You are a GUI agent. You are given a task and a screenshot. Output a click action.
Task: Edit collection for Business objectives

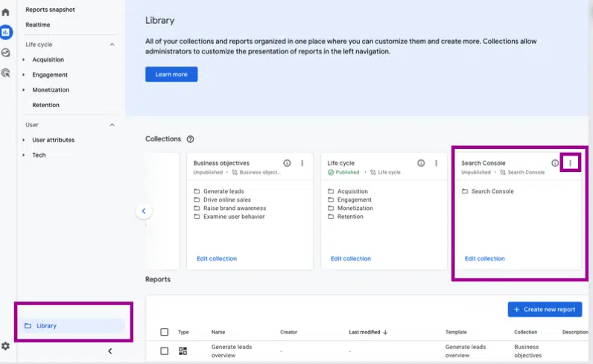coord(217,258)
